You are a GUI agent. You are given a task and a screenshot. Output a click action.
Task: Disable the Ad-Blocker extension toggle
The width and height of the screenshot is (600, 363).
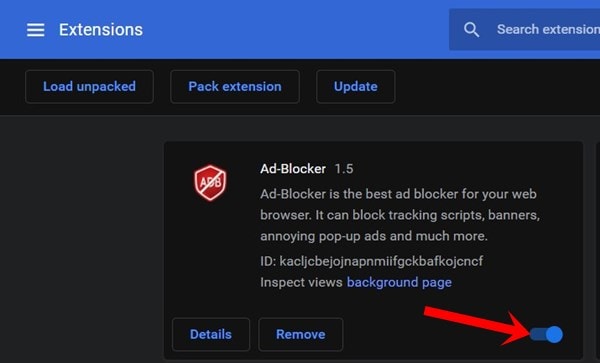(546, 334)
